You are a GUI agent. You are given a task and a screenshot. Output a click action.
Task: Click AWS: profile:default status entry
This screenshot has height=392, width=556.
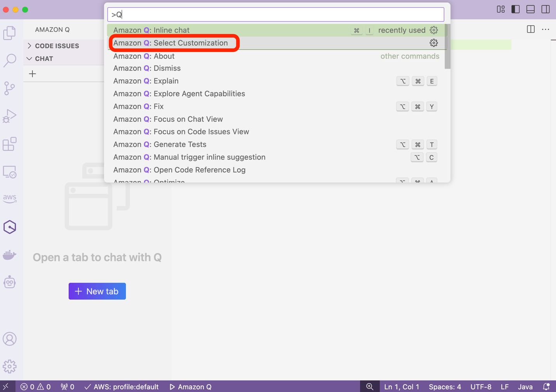(122, 387)
